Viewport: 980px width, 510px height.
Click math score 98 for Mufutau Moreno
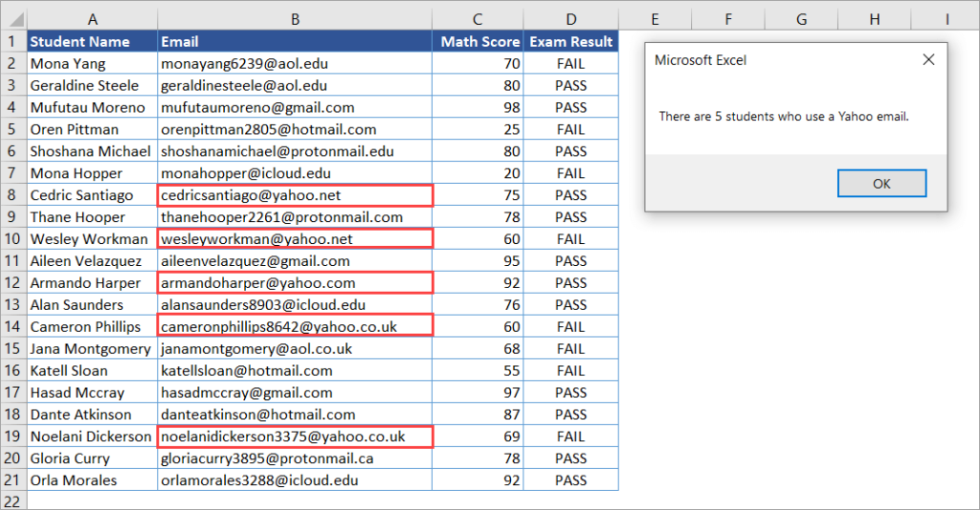pyautogui.click(x=478, y=107)
